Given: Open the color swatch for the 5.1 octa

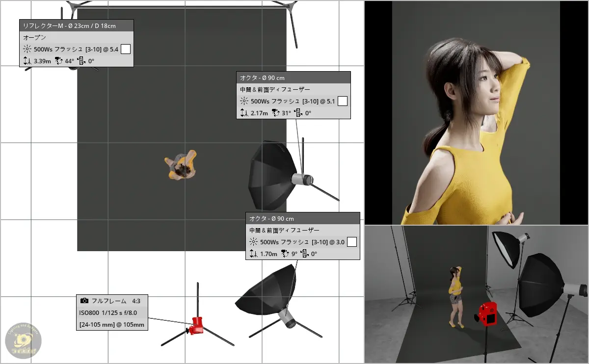Looking at the screenshot, I should 343,102.
